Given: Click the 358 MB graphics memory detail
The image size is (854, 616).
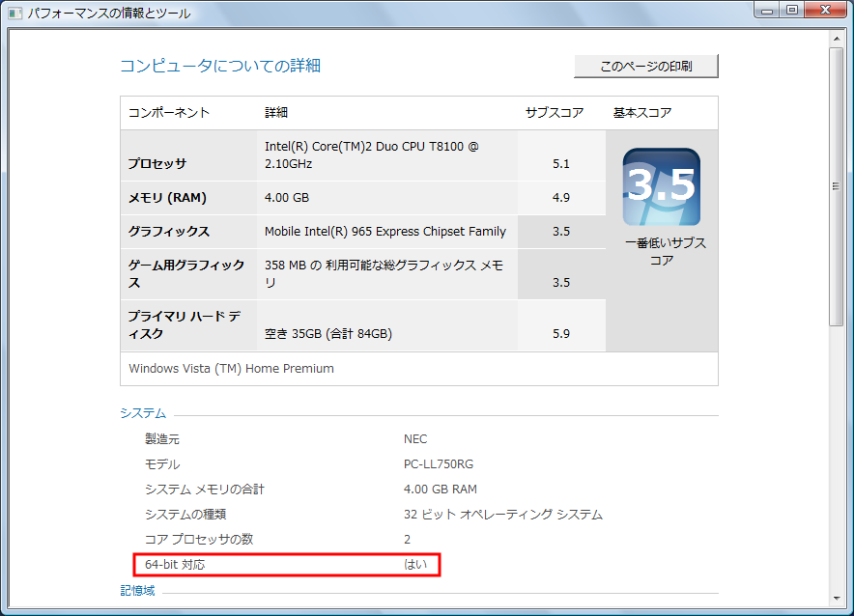Looking at the screenshot, I should [384, 273].
